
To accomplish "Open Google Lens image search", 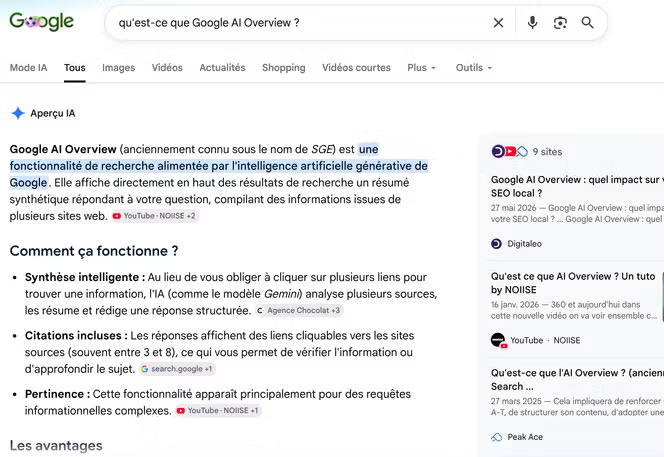I will click(x=560, y=22).
